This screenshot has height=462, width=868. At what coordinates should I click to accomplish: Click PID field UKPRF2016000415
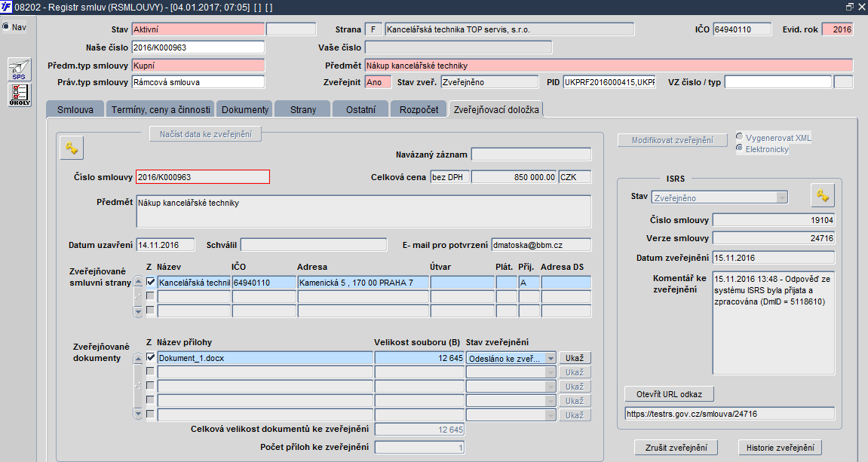coord(609,82)
